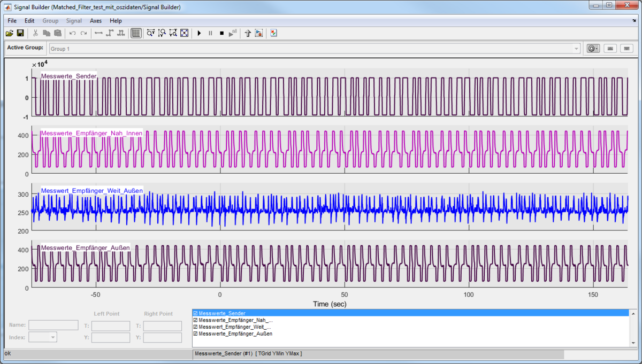Screen dimensions: 642x364
Task: Click the Run all groups icon
Action: (x=233, y=33)
